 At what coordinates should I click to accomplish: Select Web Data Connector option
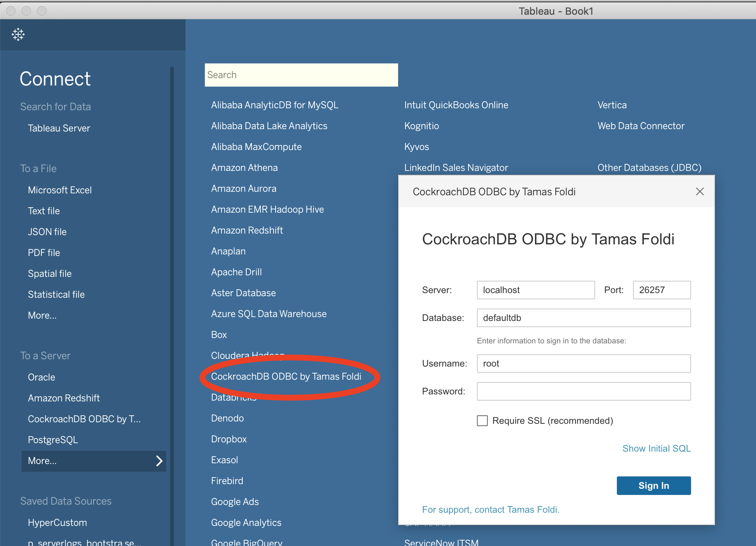(x=641, y=126)
